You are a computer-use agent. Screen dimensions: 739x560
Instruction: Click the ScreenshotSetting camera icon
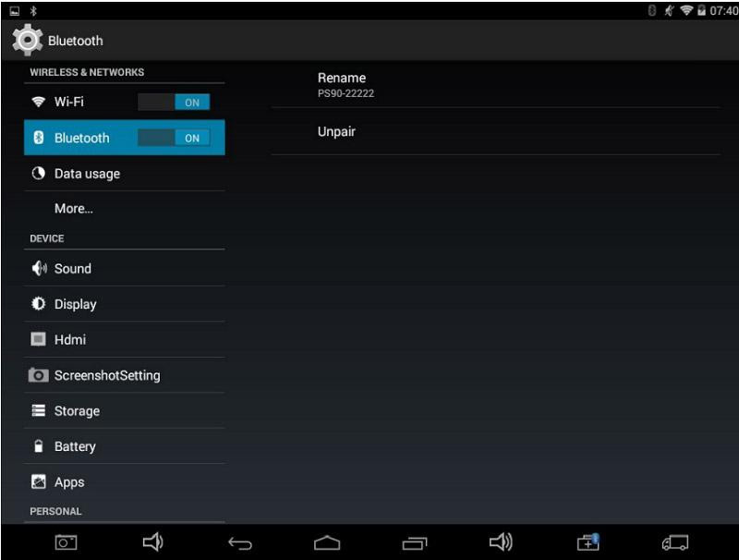[x=38, y=375]
